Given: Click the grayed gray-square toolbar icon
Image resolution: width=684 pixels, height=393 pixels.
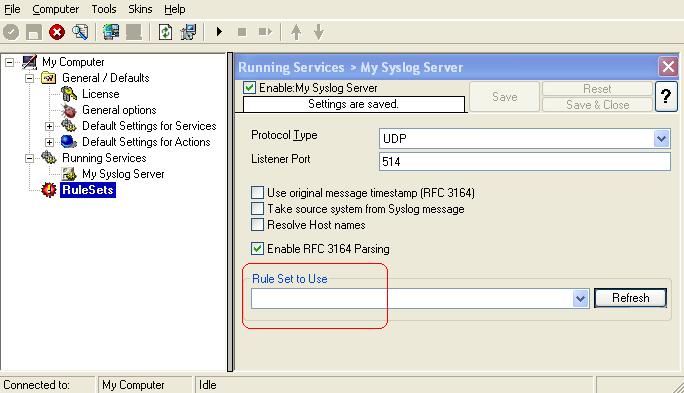Looking at the screenshot, I should point(134,32).
